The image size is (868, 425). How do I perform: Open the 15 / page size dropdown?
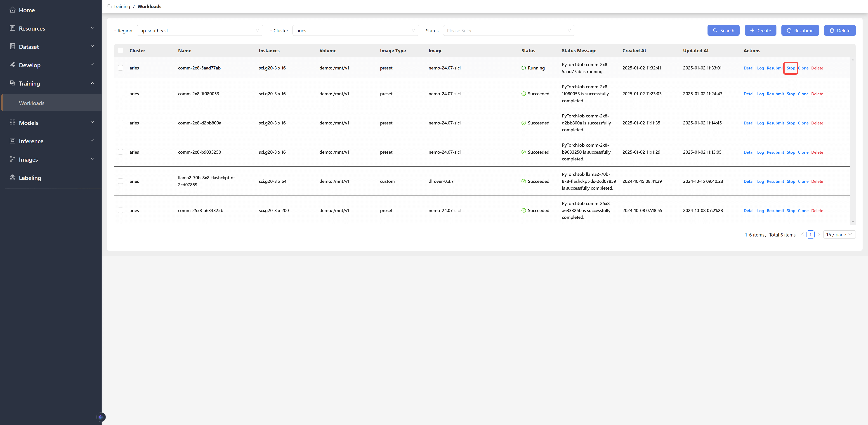tap(839, 234)
